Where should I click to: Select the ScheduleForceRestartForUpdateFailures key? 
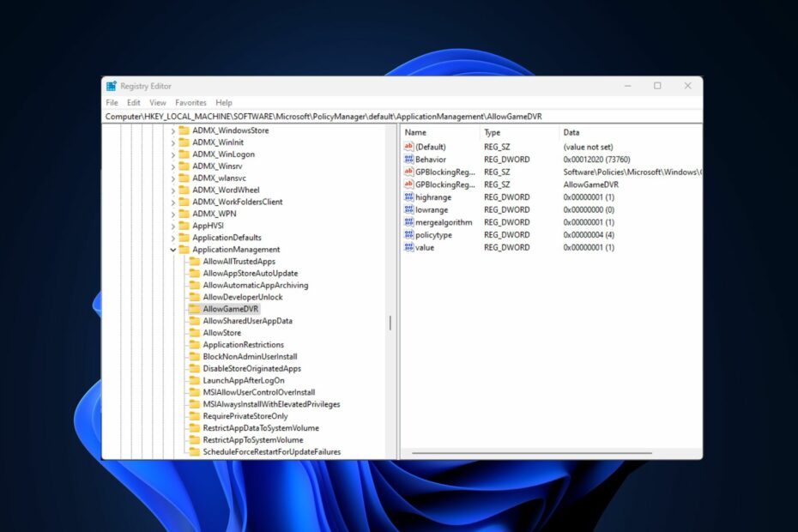(272, 451)
